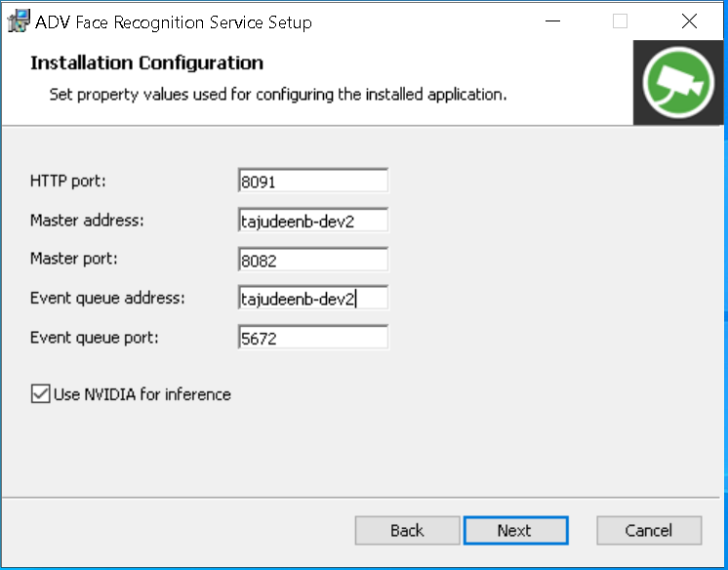Focus the Event queue port field
The image size is (728, 570).
(x=312, y=337)
